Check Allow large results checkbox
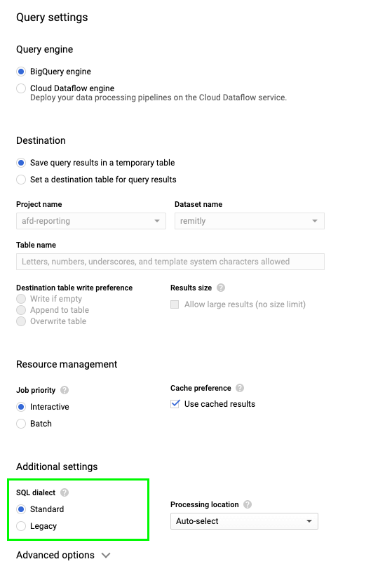392x571 pixels. click(175, 304)
